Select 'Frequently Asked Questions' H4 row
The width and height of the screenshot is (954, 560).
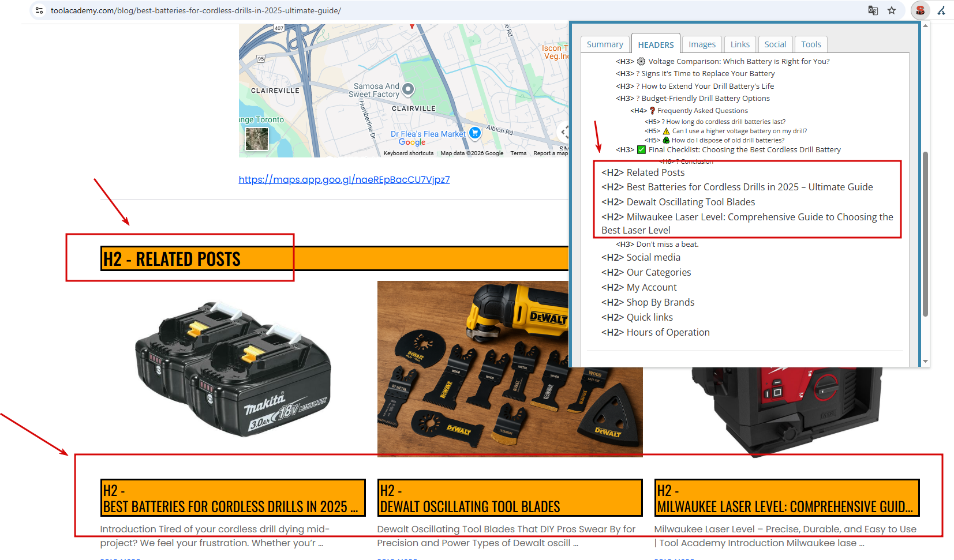(689, 111)
